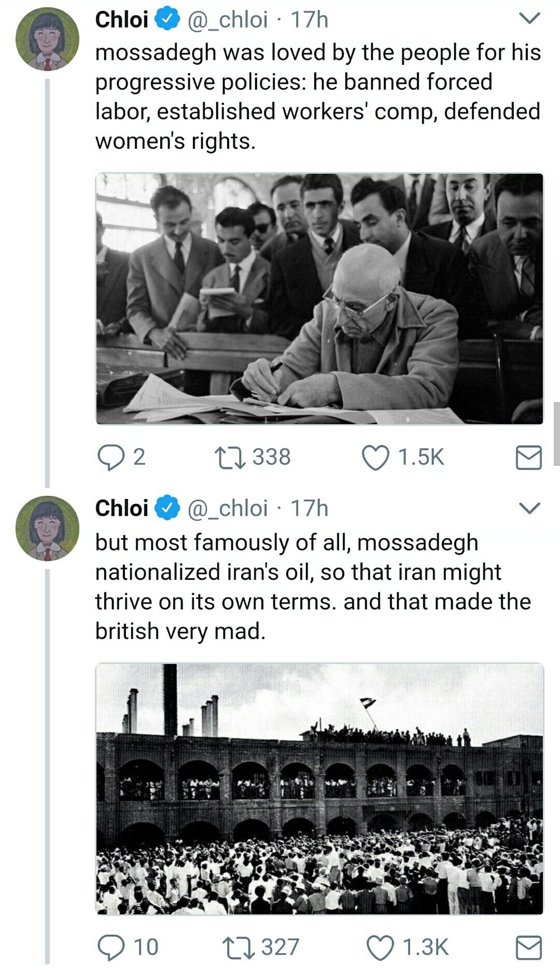Screen dimensions: 560x970
Task: Click the 17h timestamp on second tweet
Action: coord(310,508)
